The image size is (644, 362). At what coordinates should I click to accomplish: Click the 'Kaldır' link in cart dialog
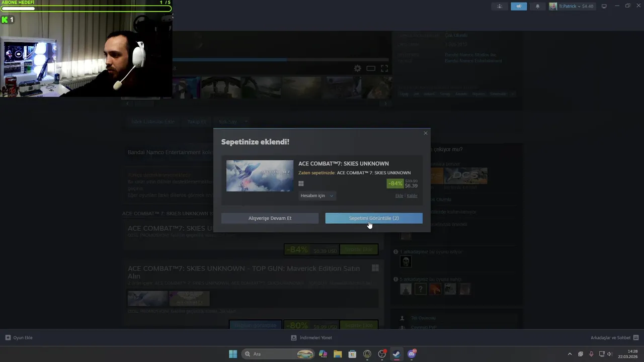coord(412,196)
